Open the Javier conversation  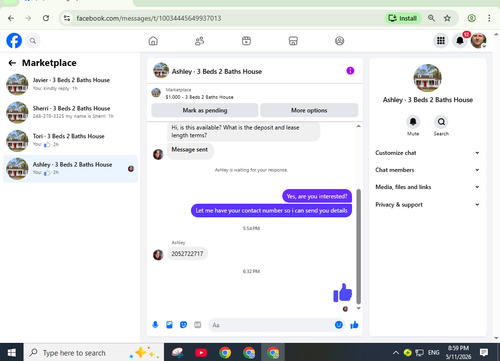pyautogui.click(x=70, y=84)
